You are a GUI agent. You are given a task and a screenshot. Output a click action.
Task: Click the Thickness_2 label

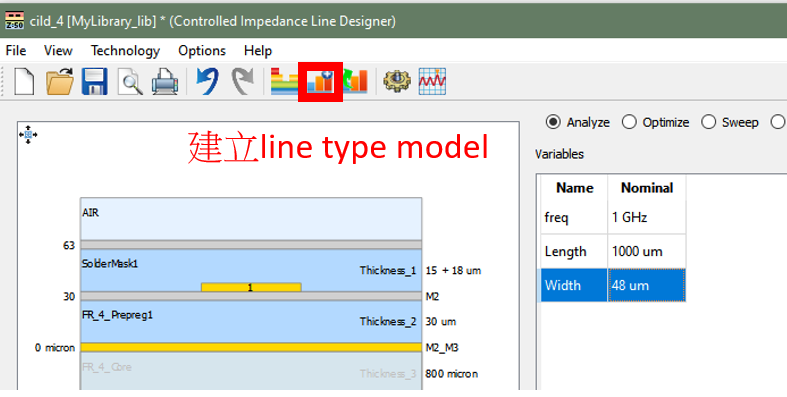[387, 322]
